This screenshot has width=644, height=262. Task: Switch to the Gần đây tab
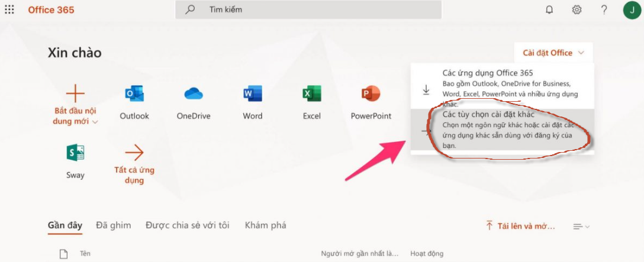tap(65, 225)
